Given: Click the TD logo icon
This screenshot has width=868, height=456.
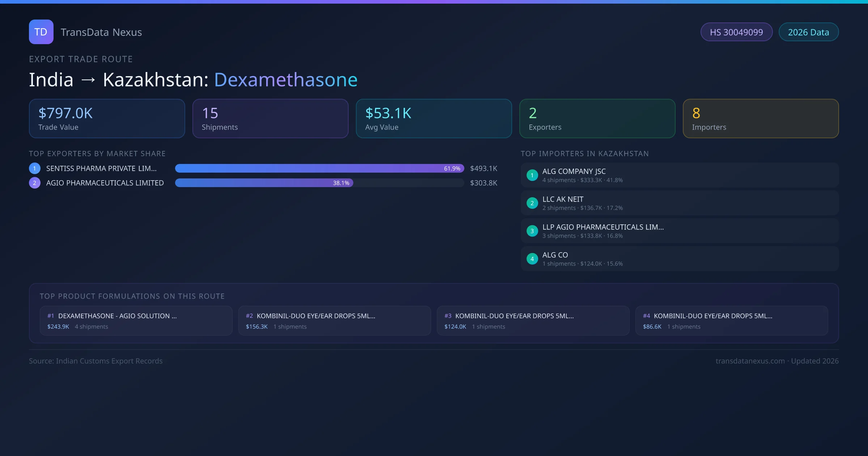Looking at the screenshot, I should coord(41,32).
